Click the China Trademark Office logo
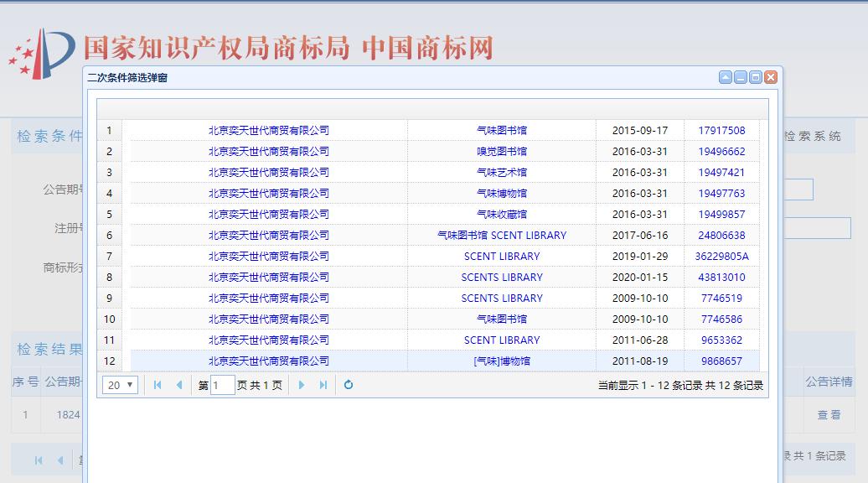Screen dimensions: 868x483 [x=42, y=54]
